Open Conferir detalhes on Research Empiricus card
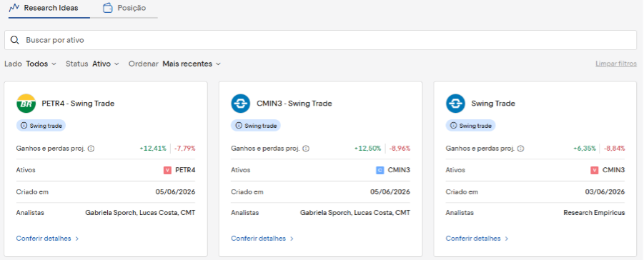644x260 pixels. tap(477, 239)
